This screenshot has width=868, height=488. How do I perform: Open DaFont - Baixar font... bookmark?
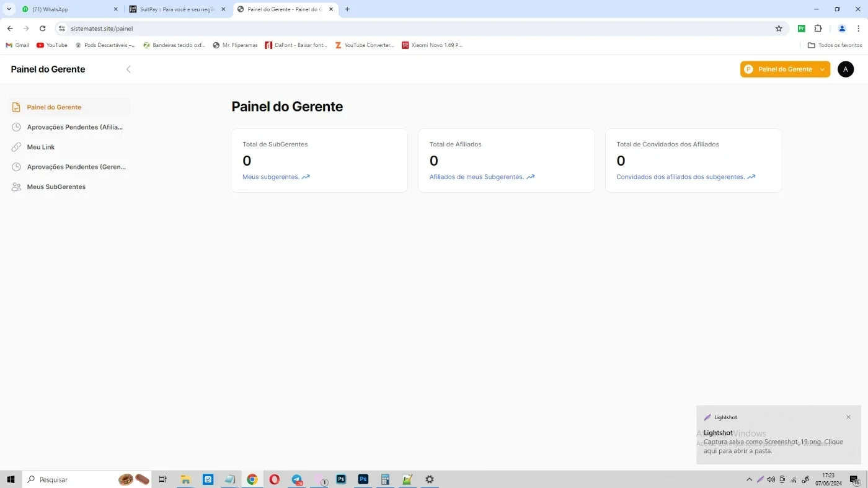tap(296, 45)
